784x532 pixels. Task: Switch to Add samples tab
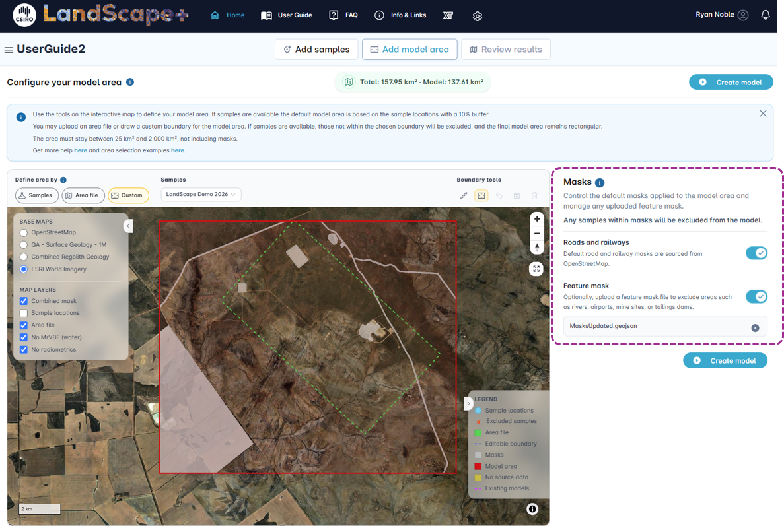click(x=316, y=50)
